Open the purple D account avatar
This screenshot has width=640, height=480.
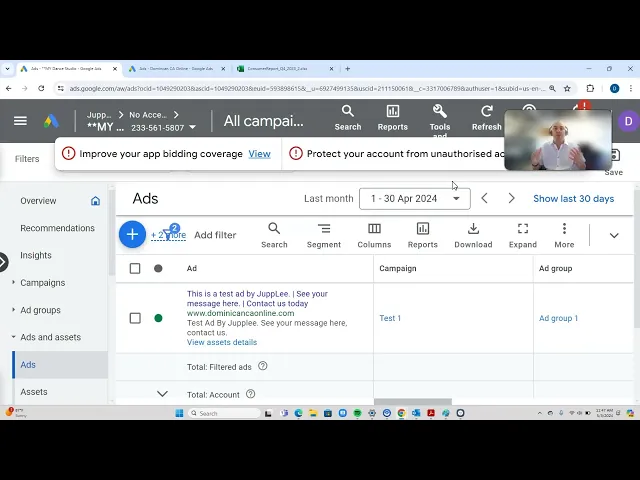click(x=628, y=121)
